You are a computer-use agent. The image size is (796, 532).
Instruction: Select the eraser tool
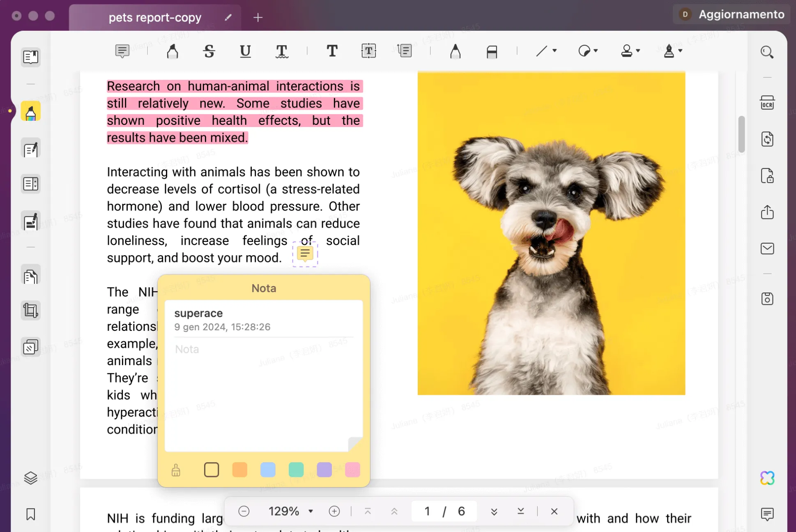492,51
